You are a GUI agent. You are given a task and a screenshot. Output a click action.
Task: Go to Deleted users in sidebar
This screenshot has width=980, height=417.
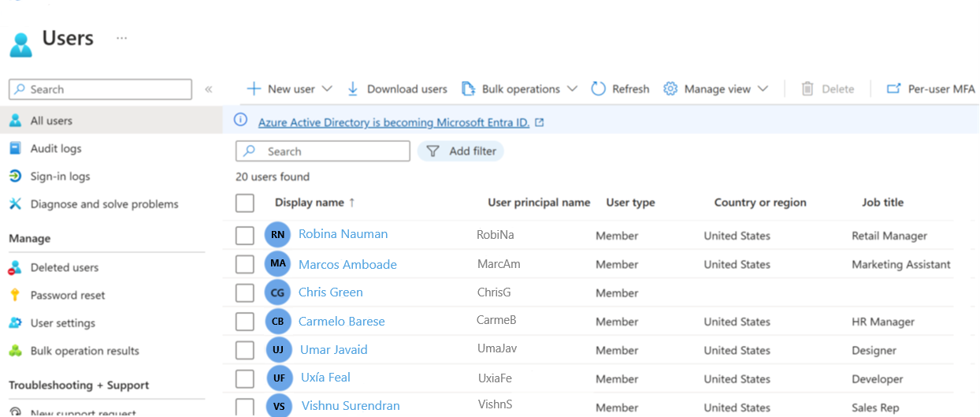tap(64, 267)
